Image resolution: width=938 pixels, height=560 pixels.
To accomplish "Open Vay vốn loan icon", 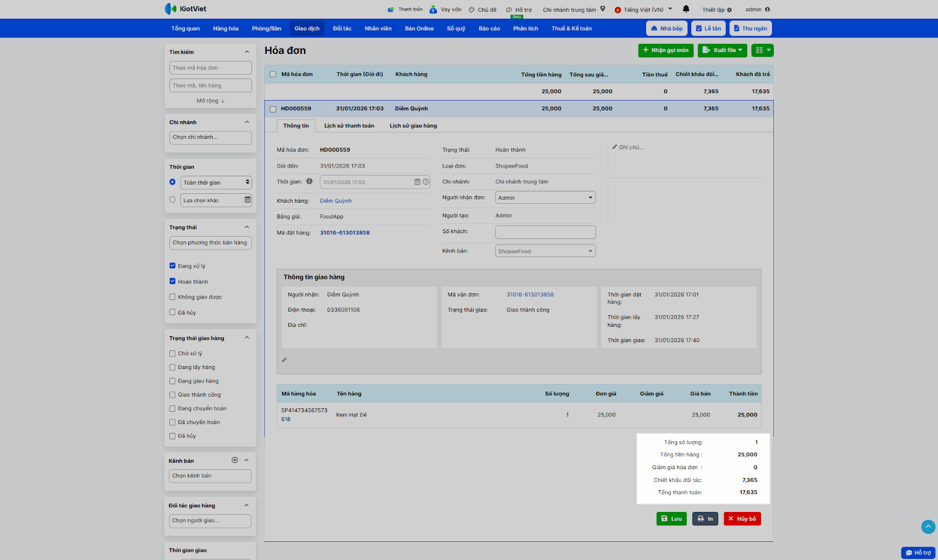I will click(x=433, y=9).
